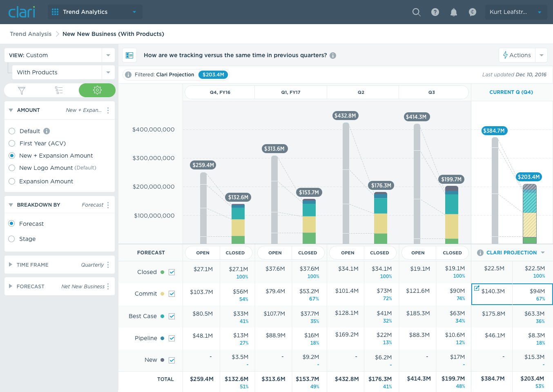Screen dimensions: 553x392
Task: Expand the FORECAST filter section
Action: pos(11,286)
